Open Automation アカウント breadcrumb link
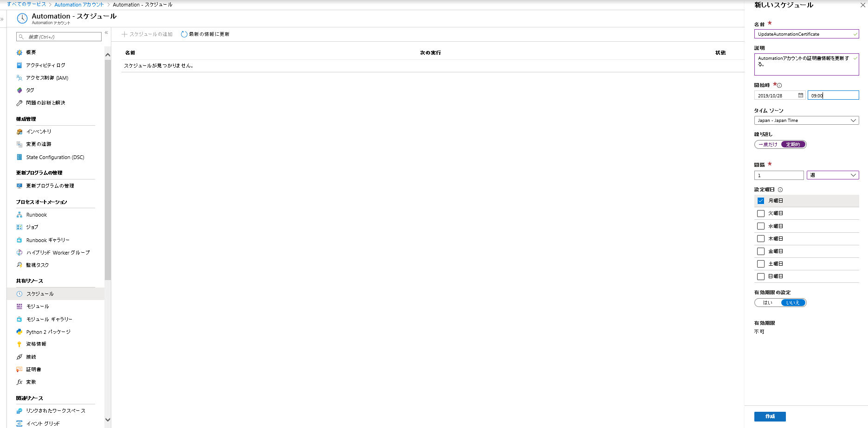This screenshot has height=428, width=868. tap(79, 5)
